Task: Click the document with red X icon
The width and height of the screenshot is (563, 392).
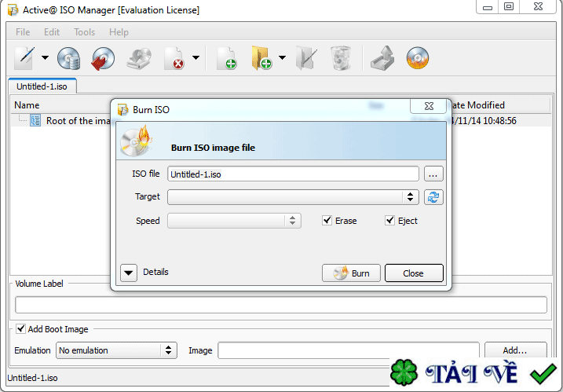Action: pyautogui.click(x=174, y=58)
